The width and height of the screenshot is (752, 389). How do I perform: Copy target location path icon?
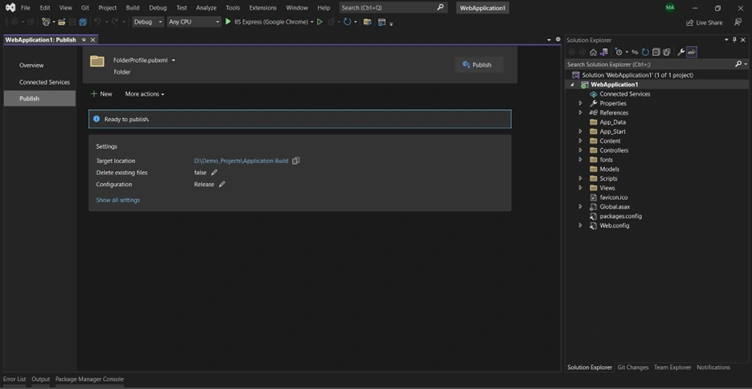coord(296,161)
